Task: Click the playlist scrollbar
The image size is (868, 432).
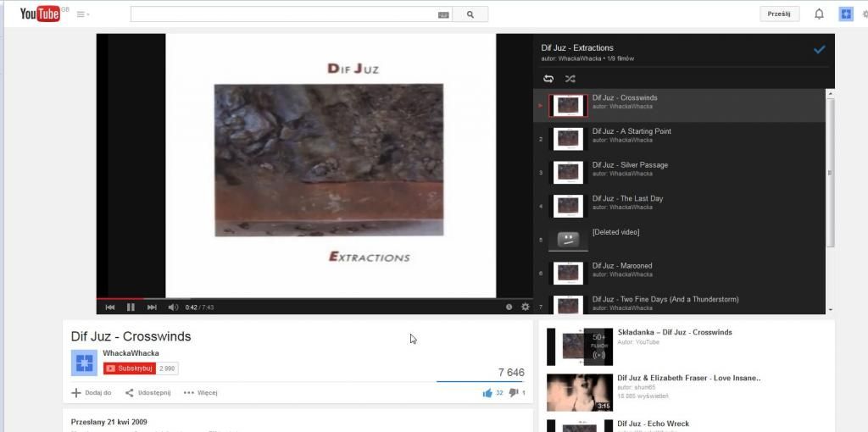Action: pos(830,173)
